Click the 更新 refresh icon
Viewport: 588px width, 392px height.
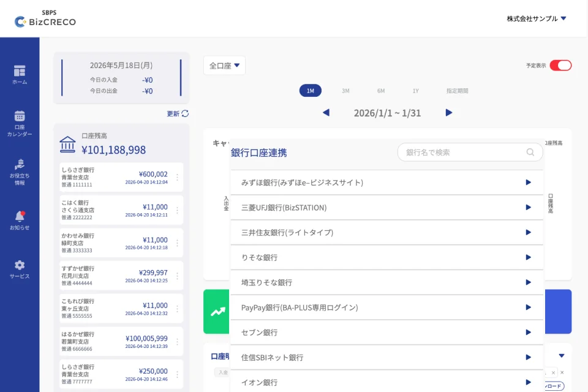point(185,113)
